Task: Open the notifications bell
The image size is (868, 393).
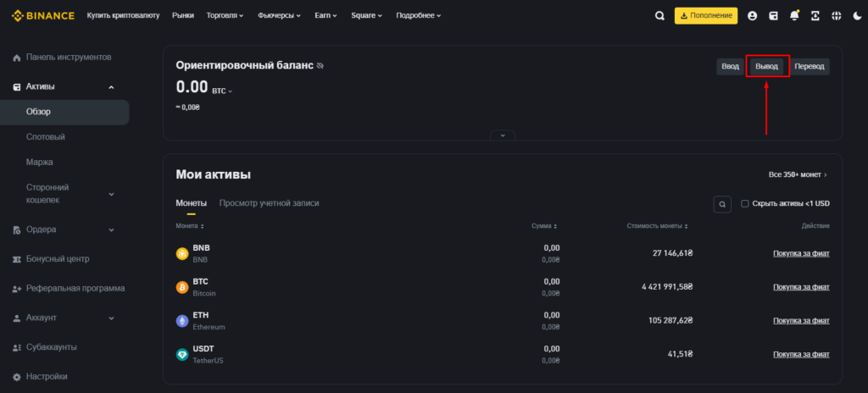Action: tap(794, 16)
